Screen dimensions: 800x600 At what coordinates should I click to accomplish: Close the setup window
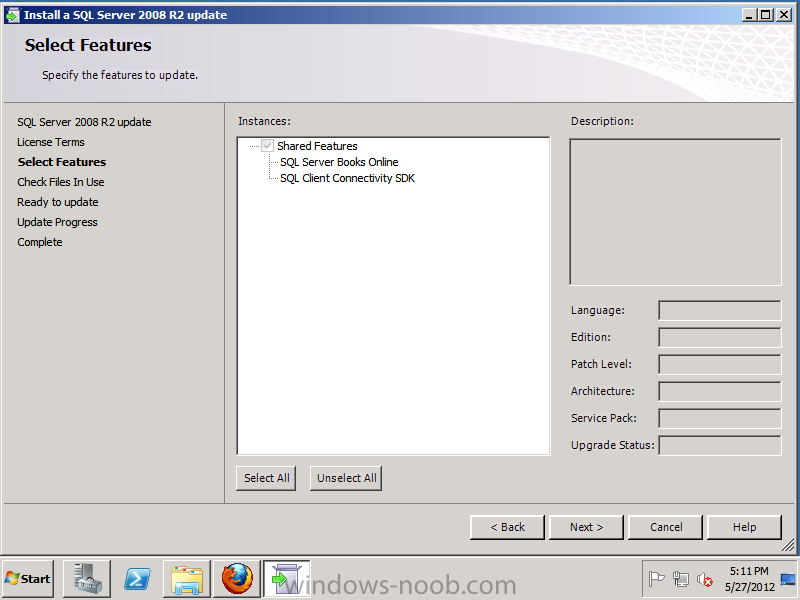784,15
